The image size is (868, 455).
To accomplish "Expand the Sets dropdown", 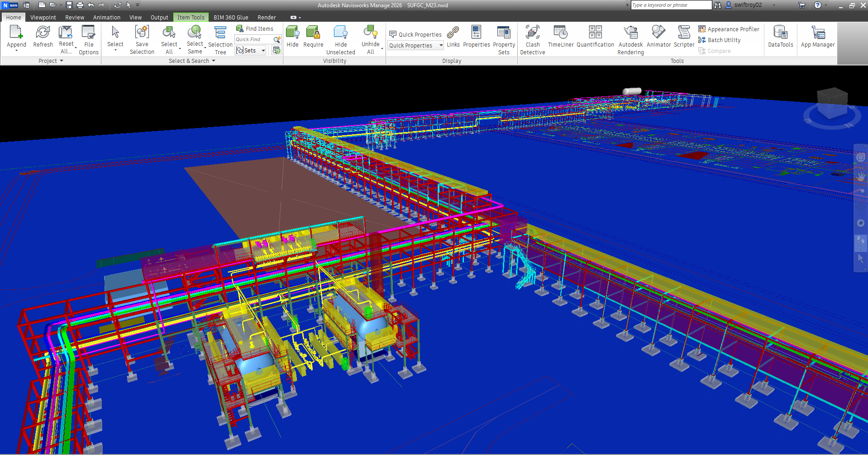I will 263,51.
